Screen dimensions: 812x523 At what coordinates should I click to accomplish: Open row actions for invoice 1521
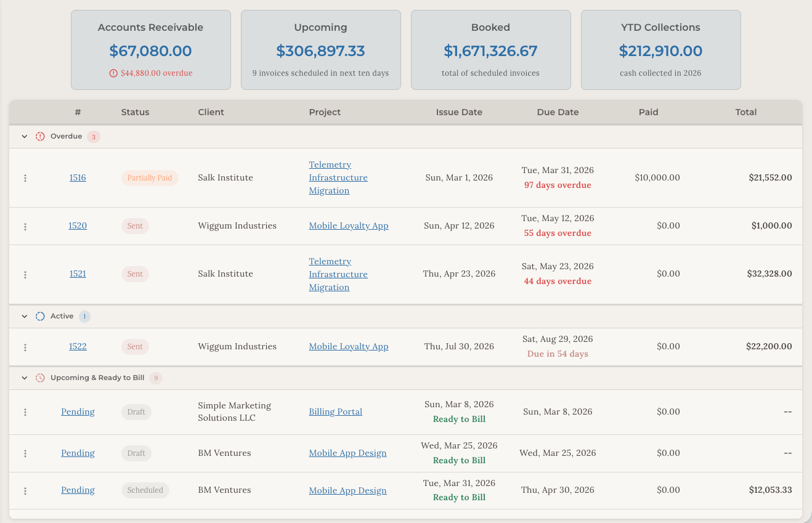coord(25,275)
